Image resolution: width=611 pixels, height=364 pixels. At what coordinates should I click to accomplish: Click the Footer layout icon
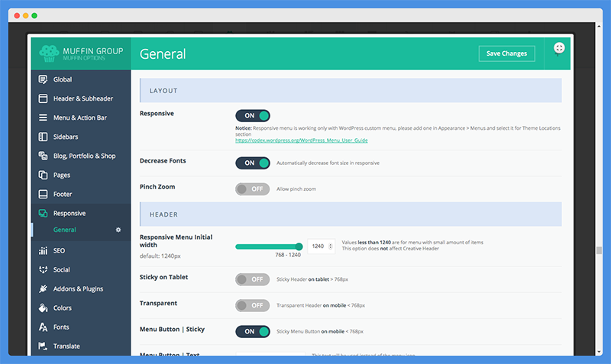pos(43,194)
